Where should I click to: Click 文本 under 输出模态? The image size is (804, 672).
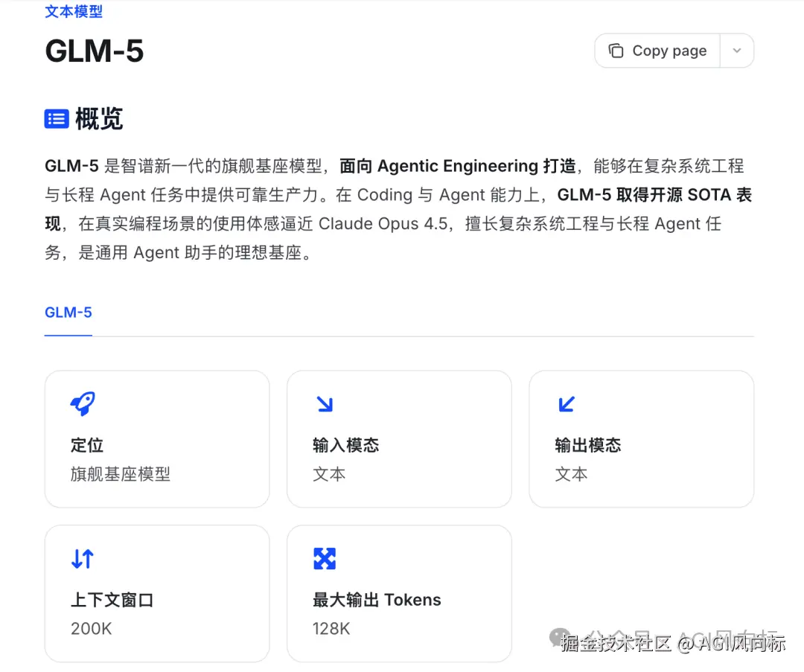pos(571,474)
